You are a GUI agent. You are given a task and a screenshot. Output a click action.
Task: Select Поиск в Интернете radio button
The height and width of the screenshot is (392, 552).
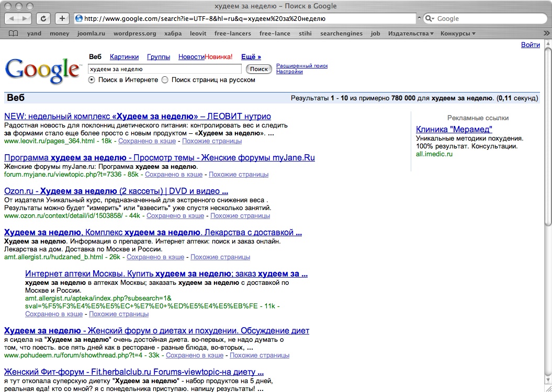(x=92, y=80)
